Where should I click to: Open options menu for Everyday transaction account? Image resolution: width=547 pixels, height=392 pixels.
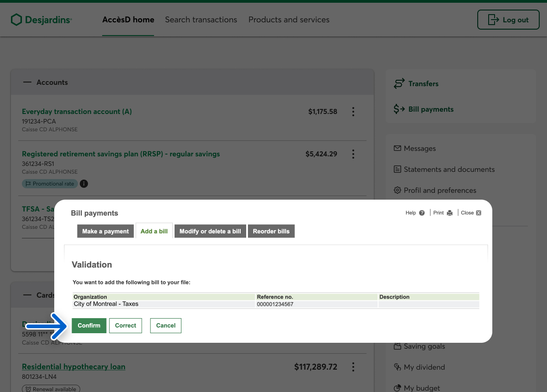coord(353,112)
